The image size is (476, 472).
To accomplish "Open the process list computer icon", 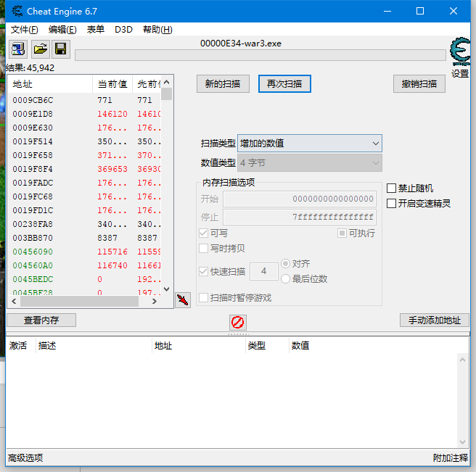I will click(18, 49).
